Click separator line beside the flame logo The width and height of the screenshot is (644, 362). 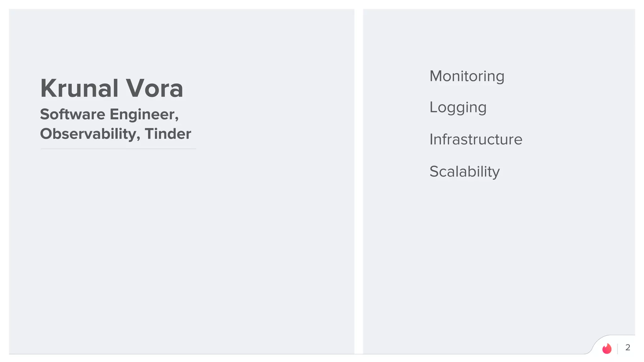click(618, 348)
